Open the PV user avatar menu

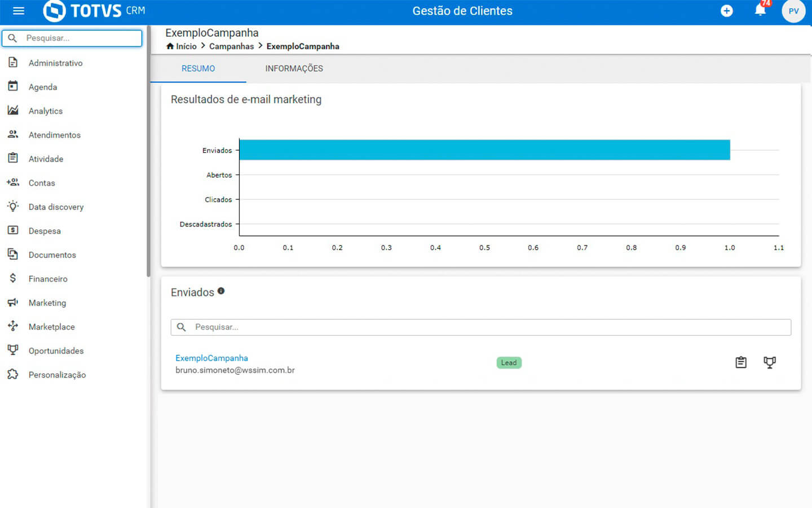tap(793, 11)
